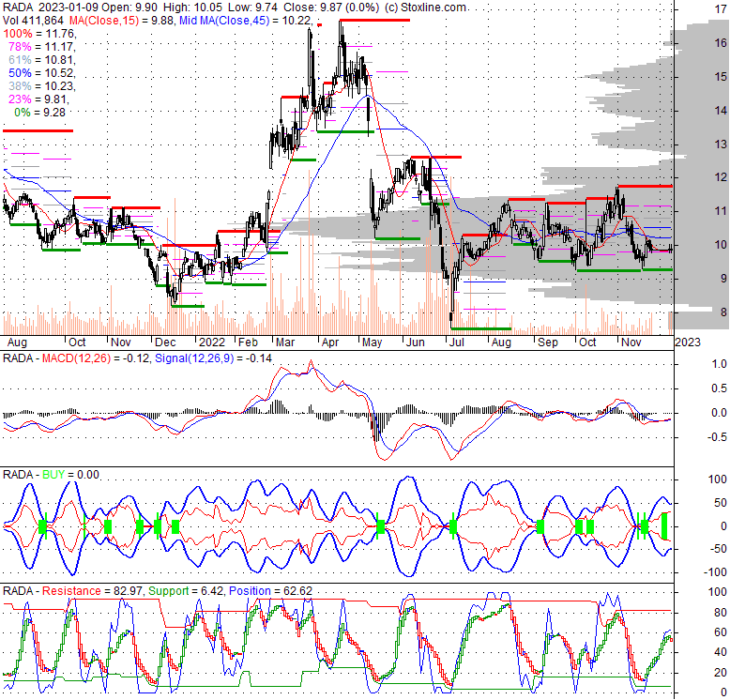Click the Position = 62.62 label

(270, 590)
